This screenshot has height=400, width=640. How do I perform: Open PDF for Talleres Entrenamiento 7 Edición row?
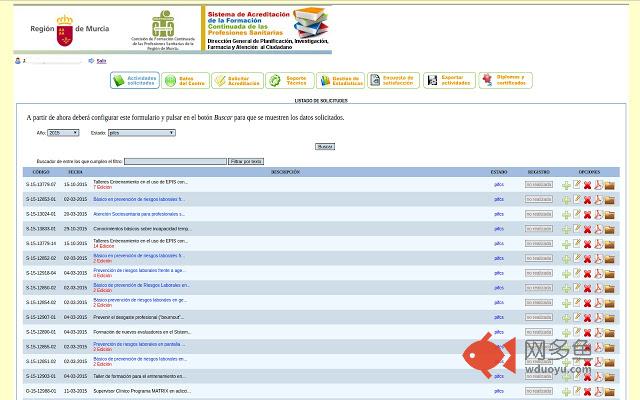(598, 185)
